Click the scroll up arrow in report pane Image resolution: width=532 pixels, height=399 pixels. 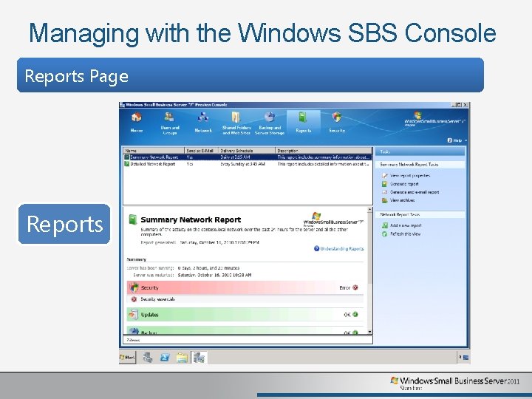(x=369, y=210)
